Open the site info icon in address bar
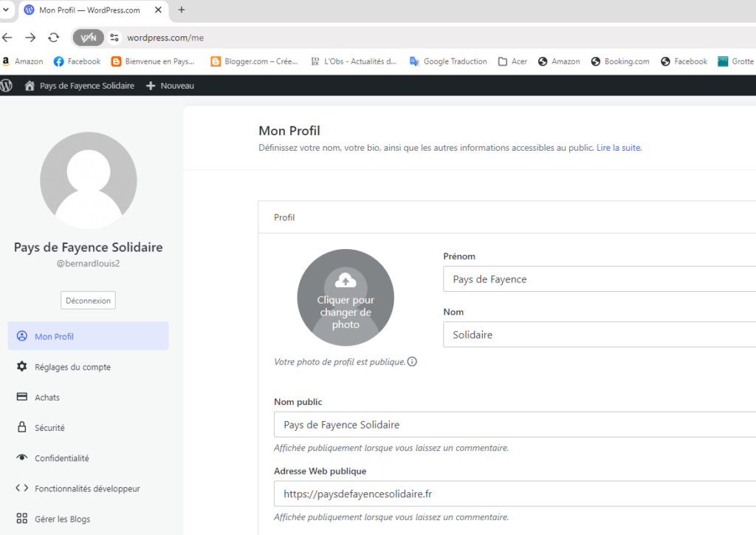 tap(114, 38)
